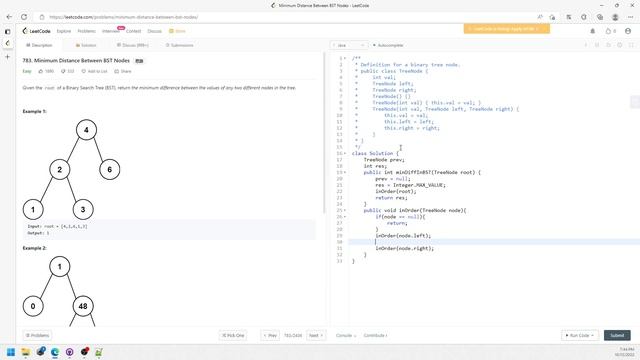Open the Discuss nav item
640x360 pixels.
click(154, 31)
